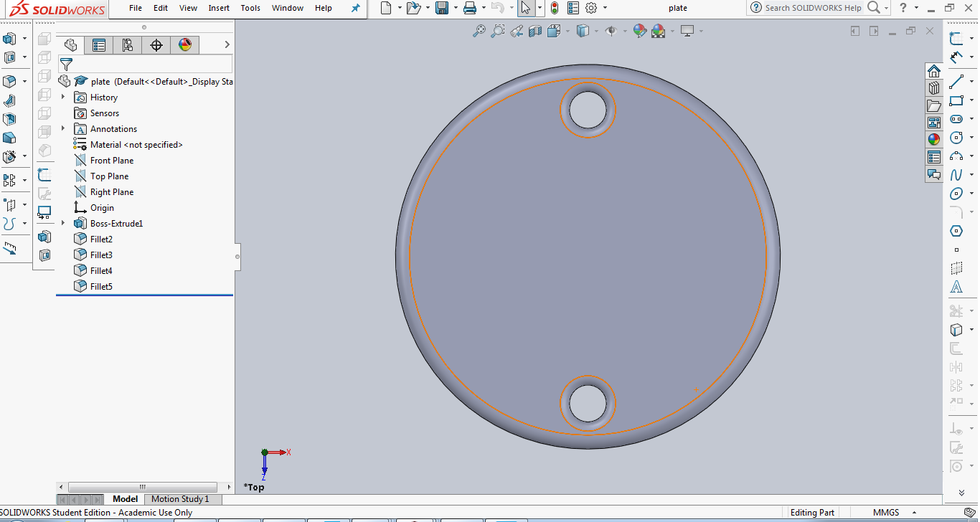Open the DisplayManager tab
Viewport: 980px width, 522px height.
coord(185,45)
